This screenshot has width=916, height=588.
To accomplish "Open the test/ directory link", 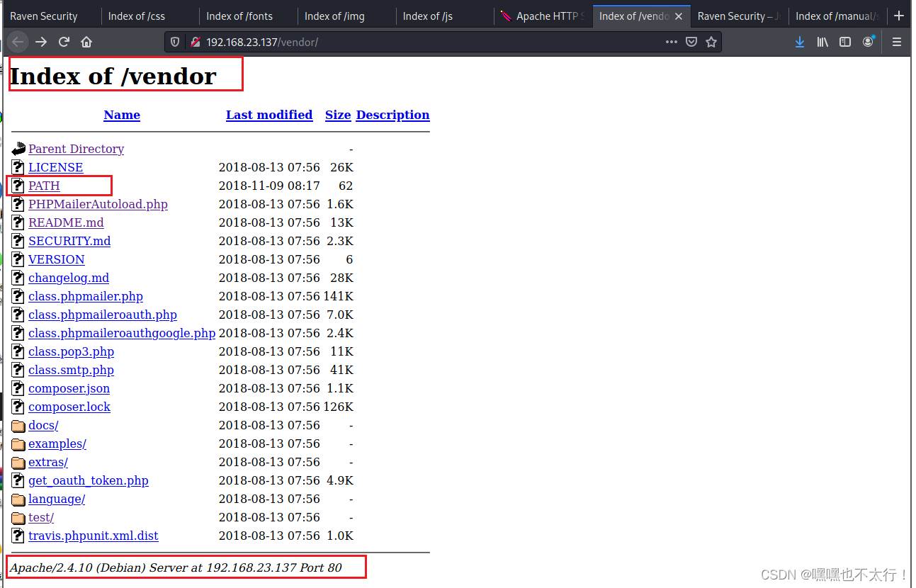I will [x=41, y=517].
